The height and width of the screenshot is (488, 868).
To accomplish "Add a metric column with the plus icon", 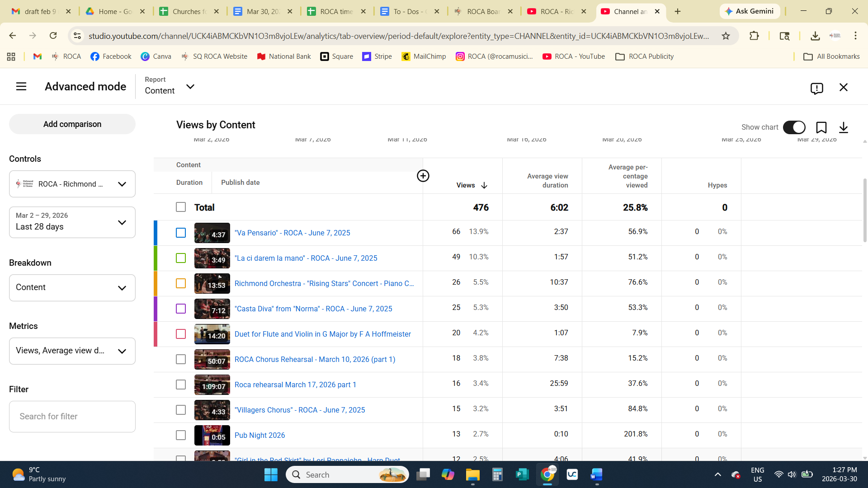I will [x=423, y=176].
